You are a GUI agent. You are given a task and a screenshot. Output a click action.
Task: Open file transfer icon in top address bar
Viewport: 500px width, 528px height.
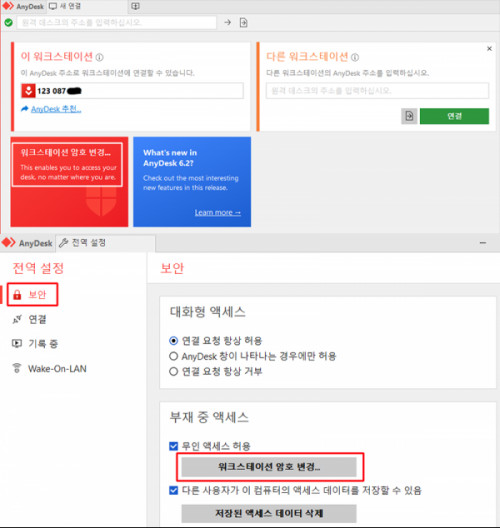click(243, 23)
